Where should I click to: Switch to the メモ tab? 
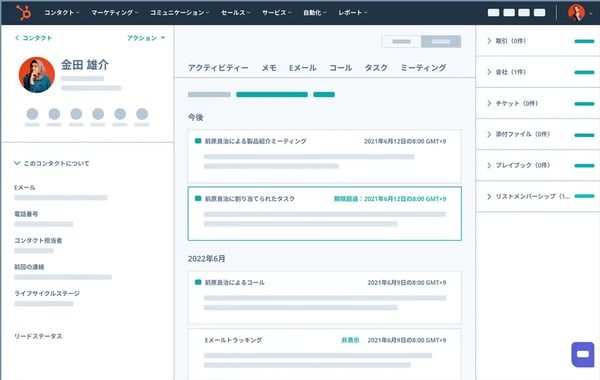269,68
